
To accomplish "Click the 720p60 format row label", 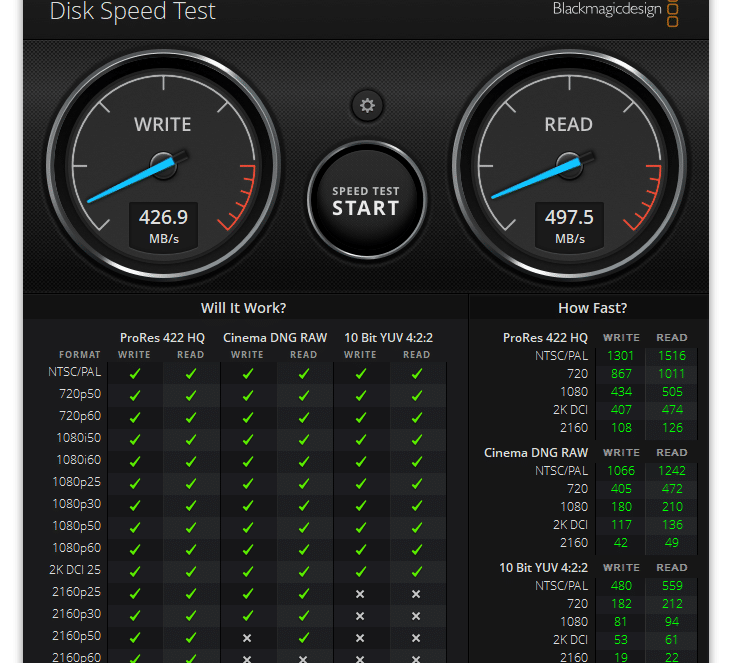I will coord(80,416).
